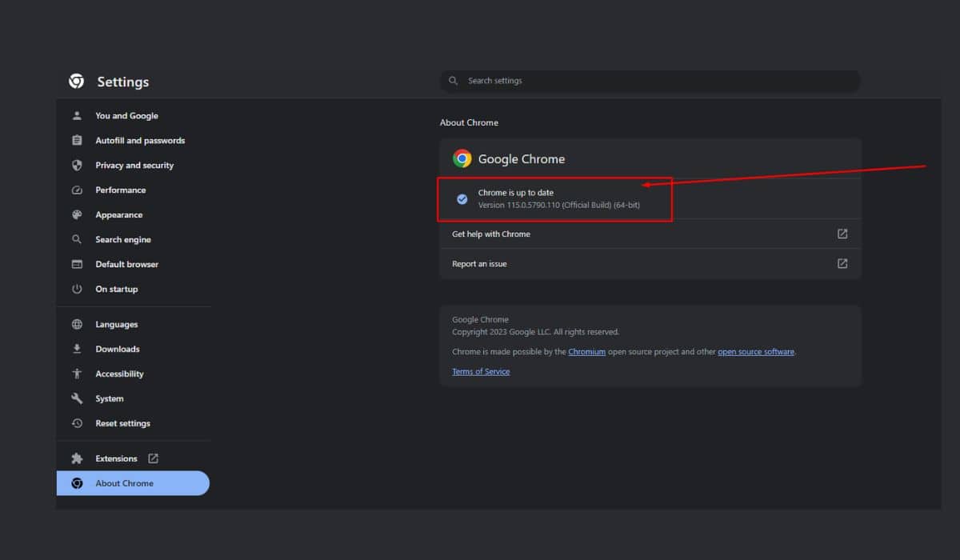Click the Privacy and security shield icon
This screenshot has width=960, height=560.
click(x=77, y=166)
